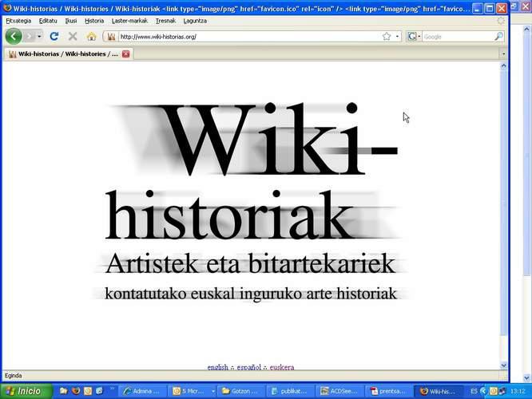The width and height of the screenshot is (532, 399).
Task: Open the Laster-markak menu
Action: pos(129,21)
